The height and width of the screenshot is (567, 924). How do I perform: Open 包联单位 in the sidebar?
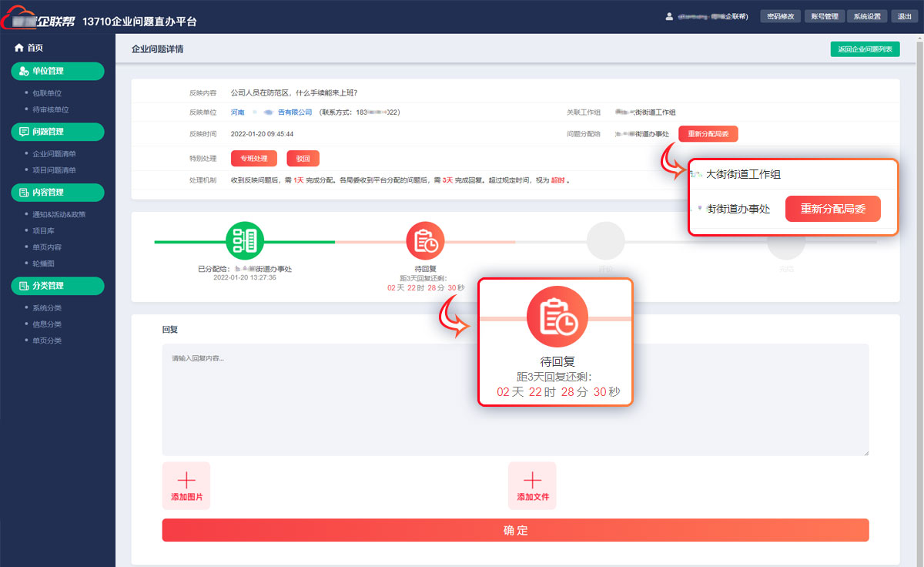point(46,93)
